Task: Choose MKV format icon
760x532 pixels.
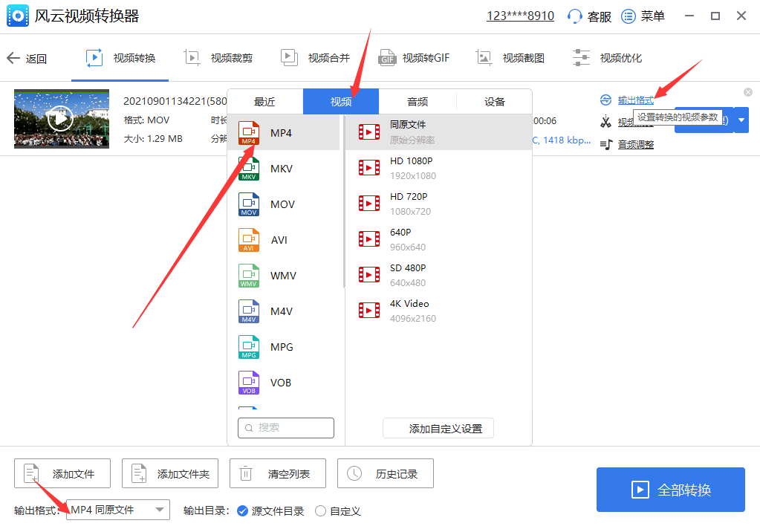Action: 249,169
